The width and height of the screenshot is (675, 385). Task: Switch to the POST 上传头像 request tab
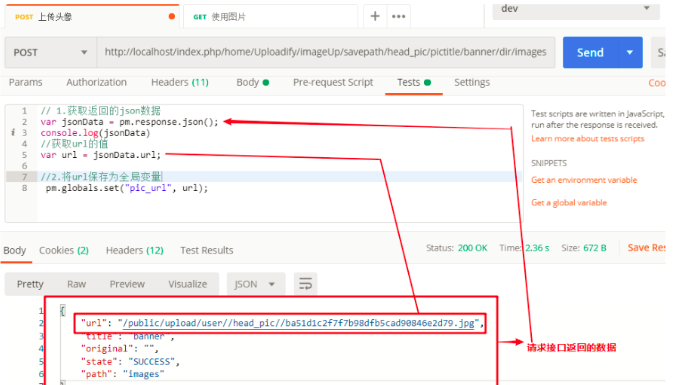click(92, 16)
